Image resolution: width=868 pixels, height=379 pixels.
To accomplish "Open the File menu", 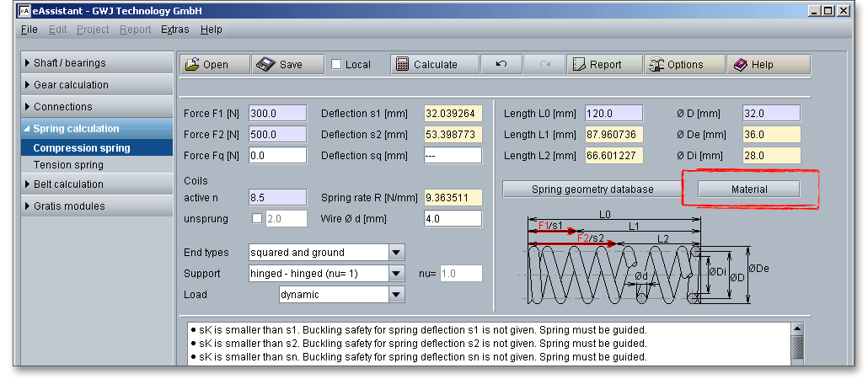I will pos(29,29).
